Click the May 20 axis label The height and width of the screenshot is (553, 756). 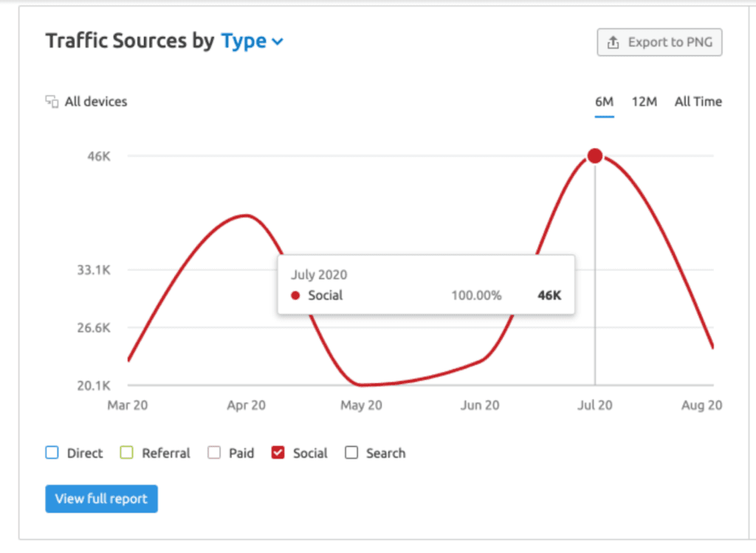click(x=362, y=405)
